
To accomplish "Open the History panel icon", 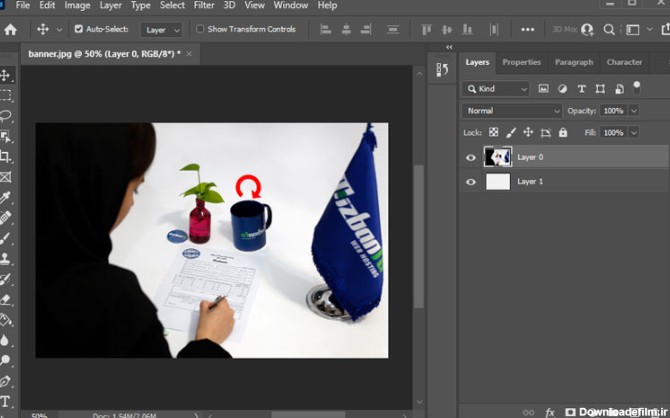I will tap(442, 69).
